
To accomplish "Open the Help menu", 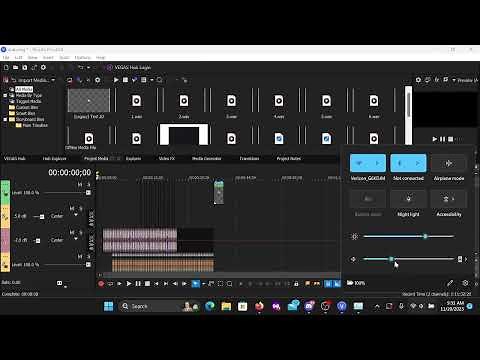I will pos(100,58).
